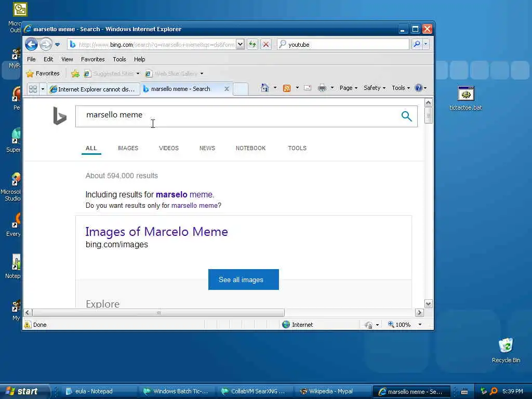Click the on-screen keyboard tray icon

464,392
